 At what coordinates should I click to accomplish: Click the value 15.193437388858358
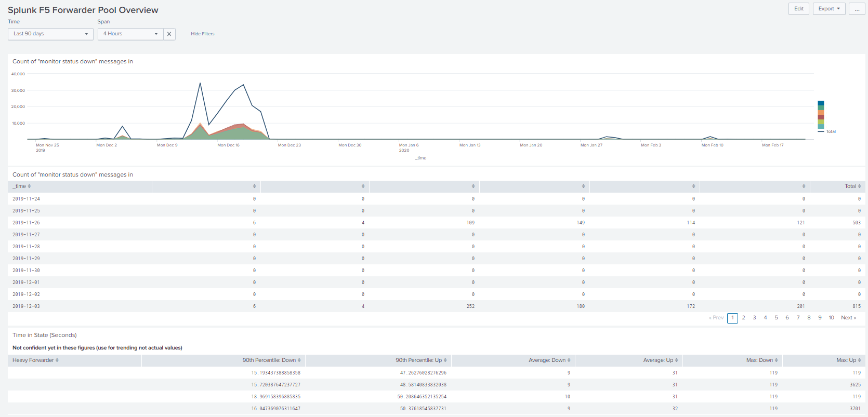[x=276, y=373]
